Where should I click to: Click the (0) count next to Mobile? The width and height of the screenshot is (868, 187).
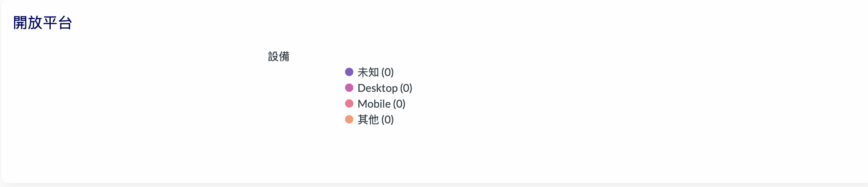(x=399, y=104)
